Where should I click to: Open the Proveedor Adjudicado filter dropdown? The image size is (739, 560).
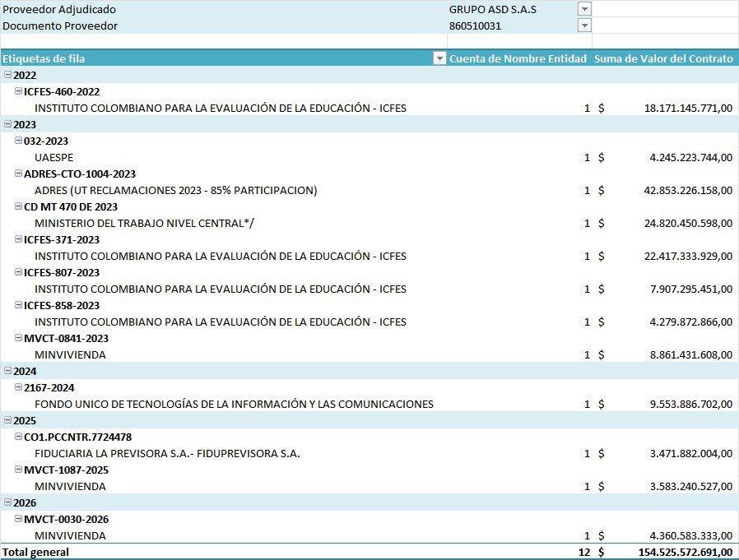(584, 9)
